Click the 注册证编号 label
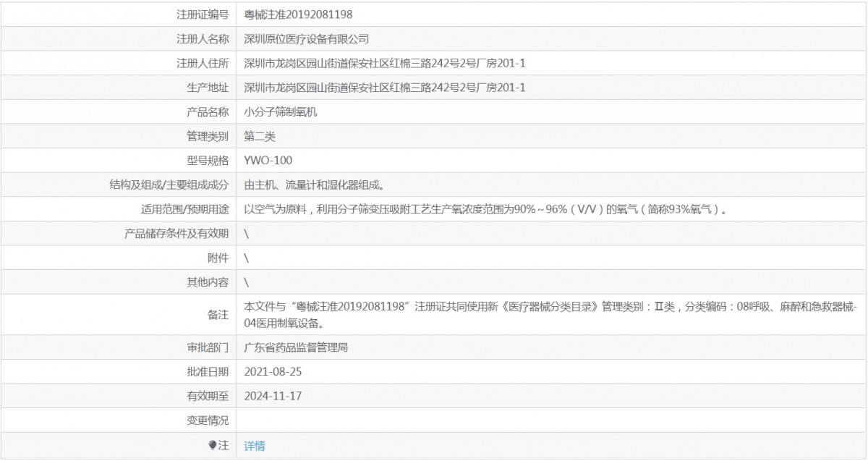The image size is (868, 461). coord(203,14)
